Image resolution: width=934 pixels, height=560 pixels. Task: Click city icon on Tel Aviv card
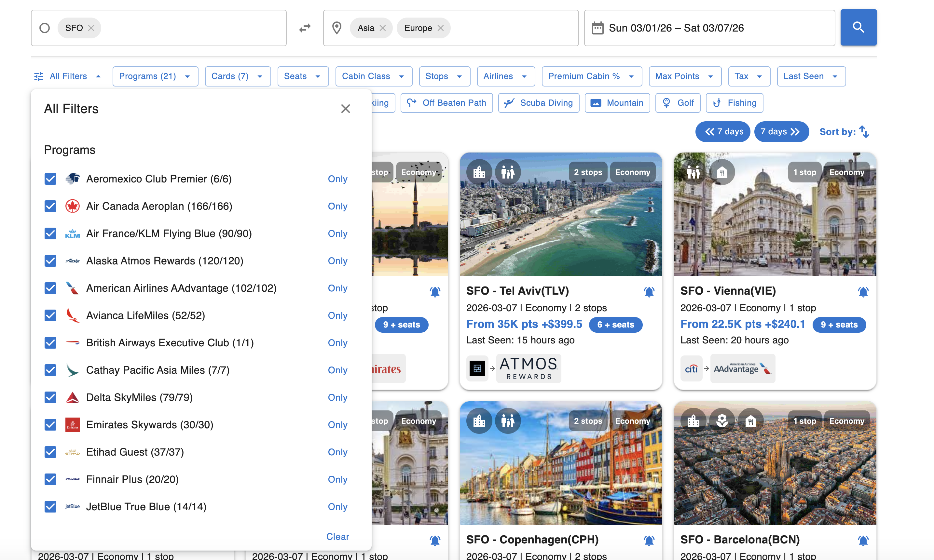click(x=479, y=172)
